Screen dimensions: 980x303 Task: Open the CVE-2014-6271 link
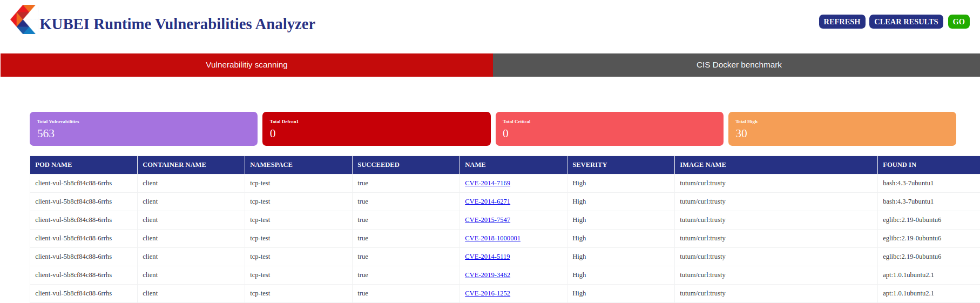[488, 201]
